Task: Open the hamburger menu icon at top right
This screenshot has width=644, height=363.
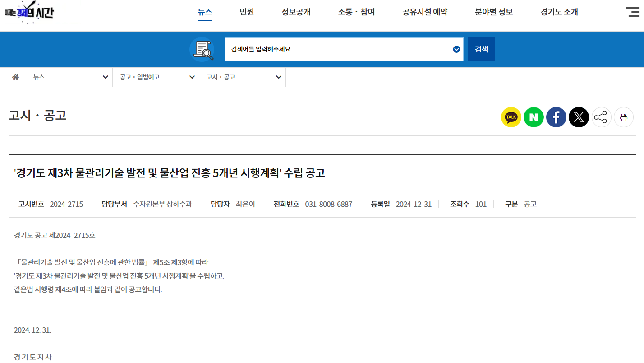Action: point(633,12)
